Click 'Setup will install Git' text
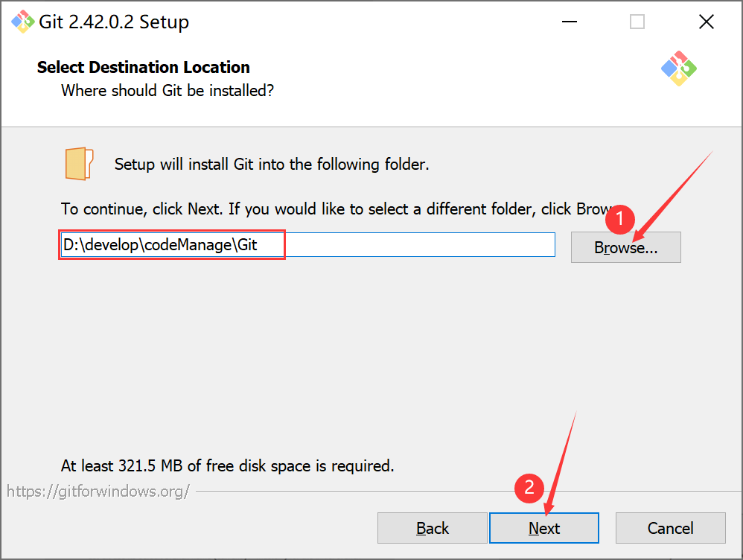Screen dimensions: 743x560 coord(272,165)
